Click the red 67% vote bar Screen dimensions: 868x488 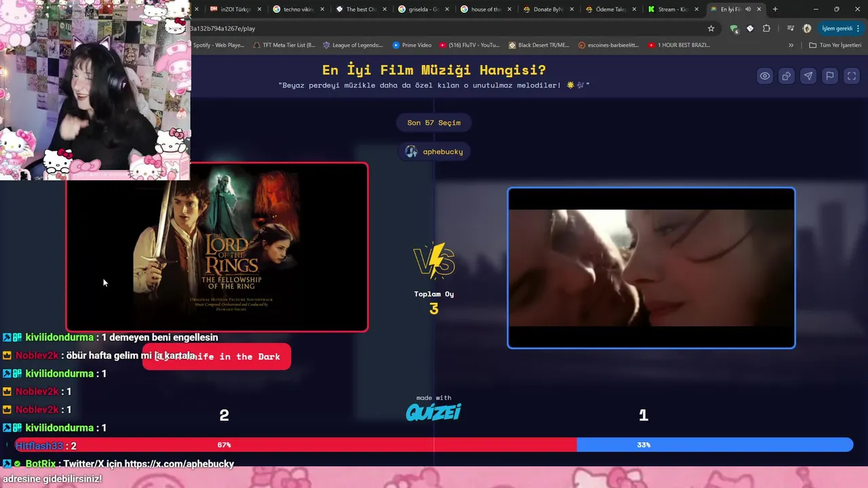(296, 445)
